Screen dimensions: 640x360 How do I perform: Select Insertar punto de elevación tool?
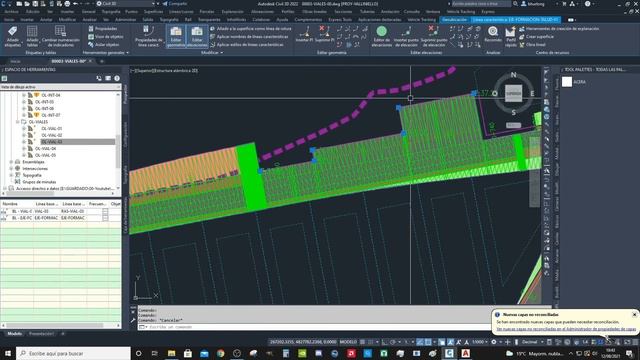pyautogui.click(x=406, y=36)
